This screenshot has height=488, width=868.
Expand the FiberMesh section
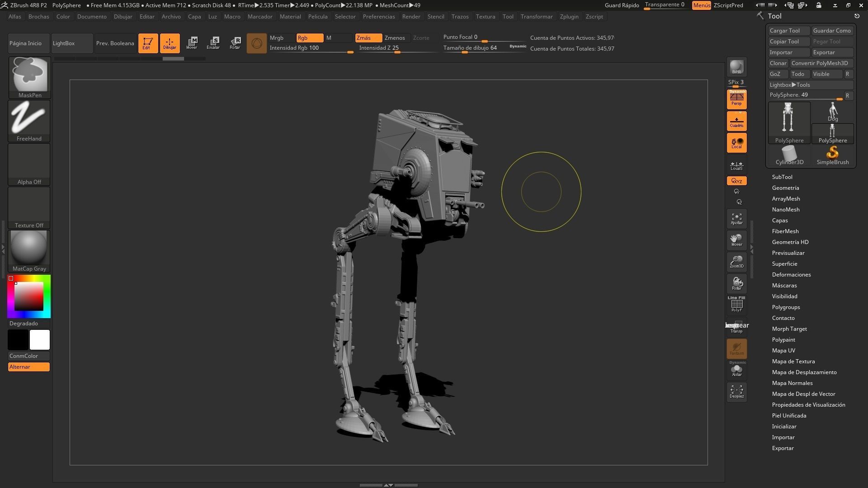(785, 231)
